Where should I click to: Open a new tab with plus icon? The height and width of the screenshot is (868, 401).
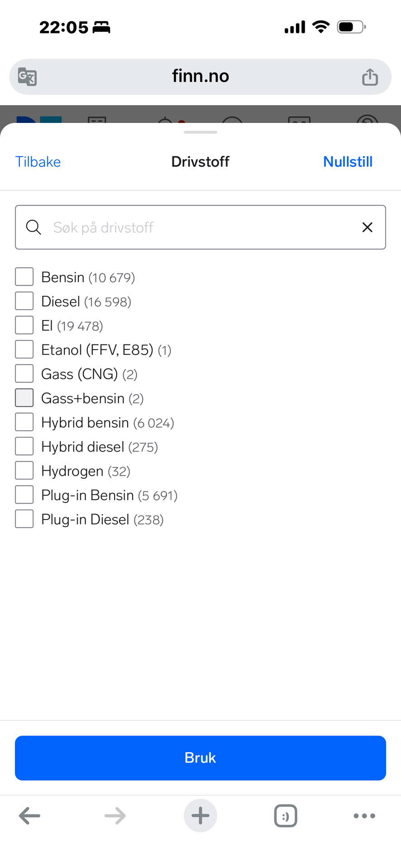tap(200, 816)
